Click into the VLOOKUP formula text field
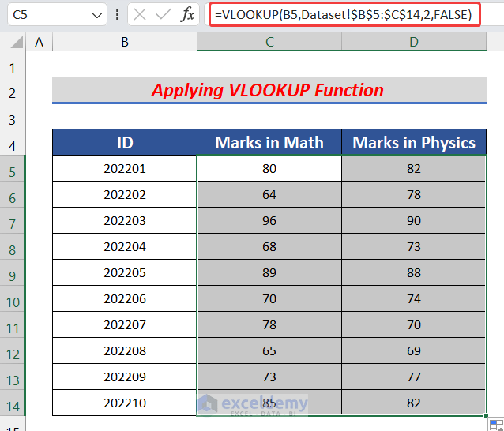This screenshot has height=431, width=504. tap(344, 14)
